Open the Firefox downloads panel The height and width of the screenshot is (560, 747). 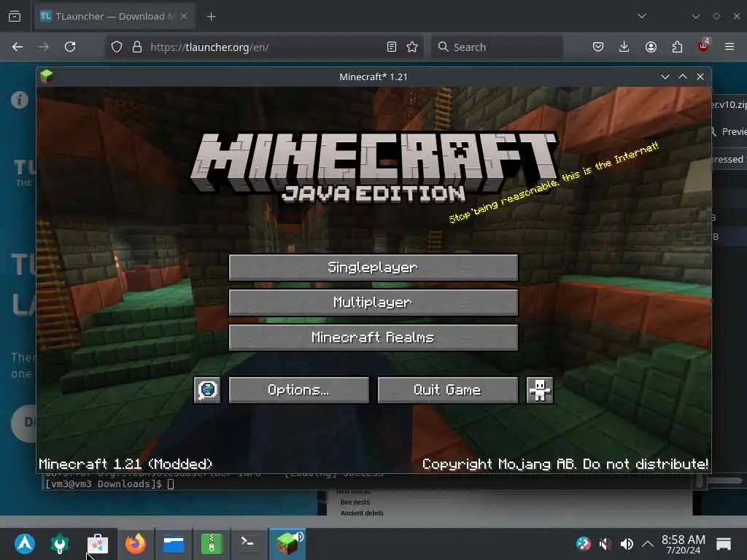point(624,47)
